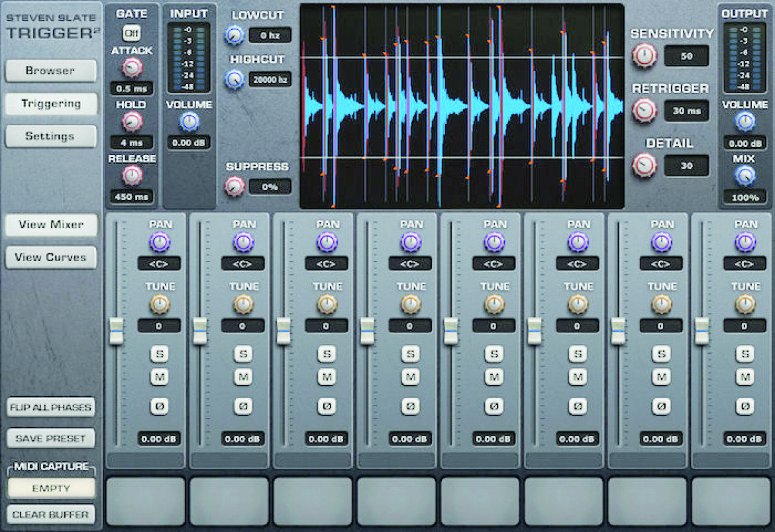
Task: Click the Output Mix 100% value
Action: coord(745,197)
